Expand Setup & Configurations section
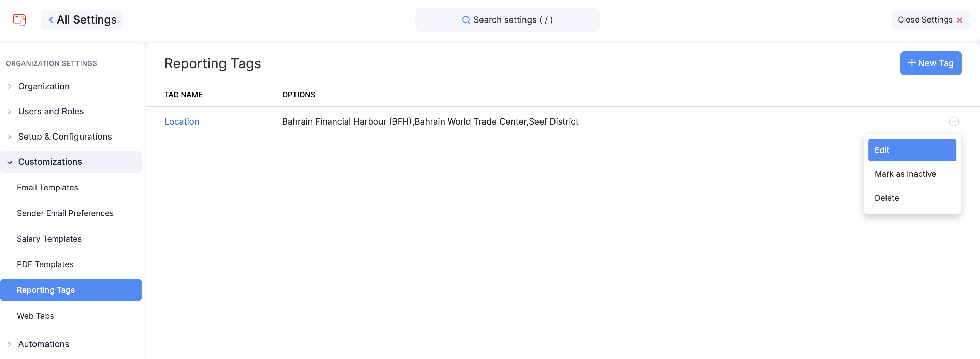 [x=65, y=137]
